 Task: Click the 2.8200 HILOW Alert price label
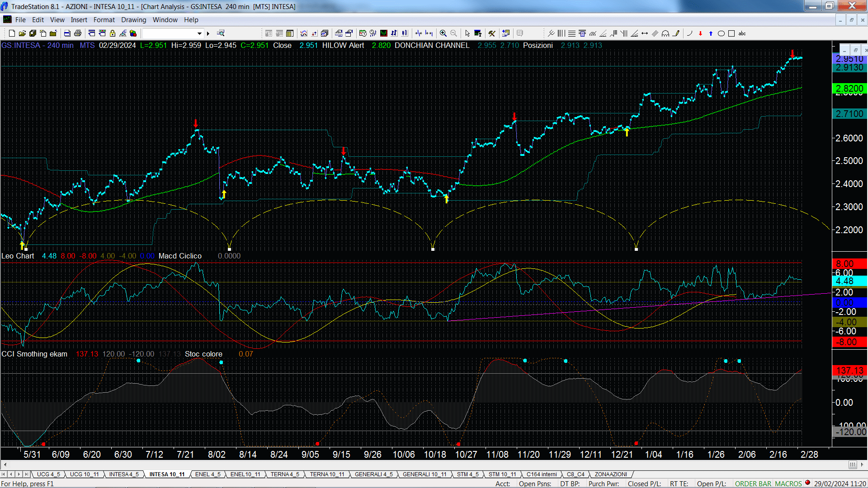point(849,89)
